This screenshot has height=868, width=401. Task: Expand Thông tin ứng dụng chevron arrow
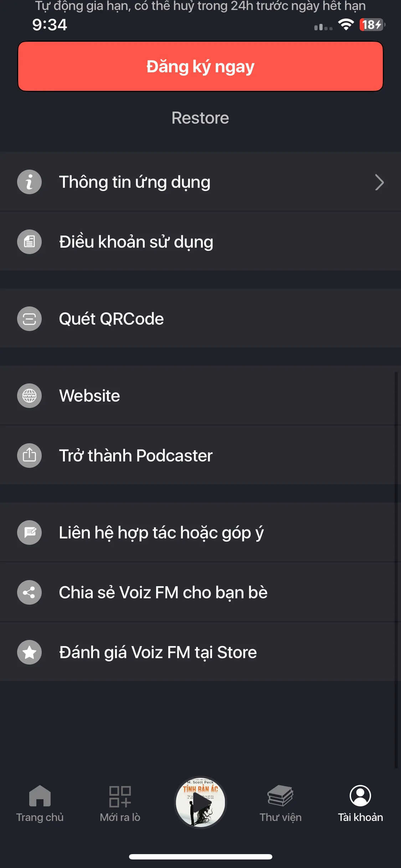point(379,182)
